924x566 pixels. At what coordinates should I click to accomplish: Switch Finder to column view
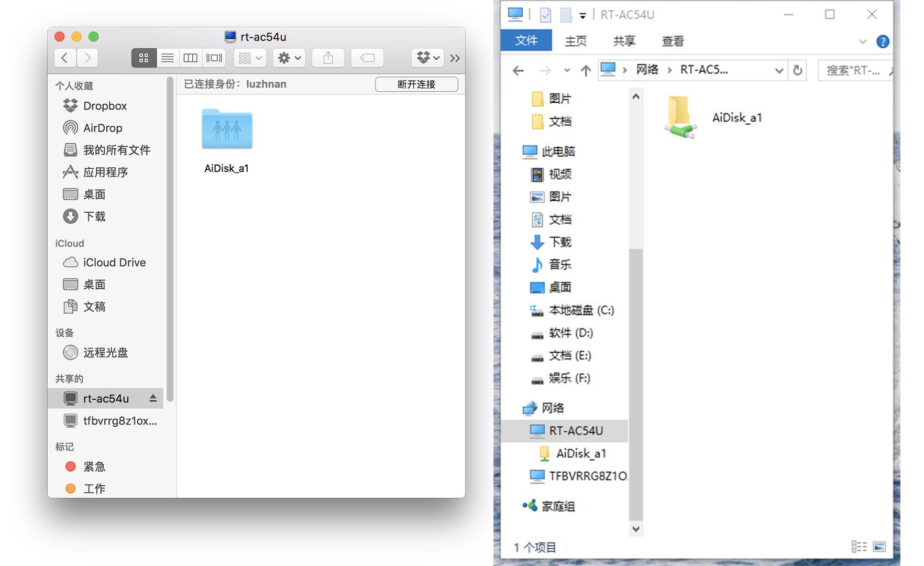click(191, 58)
